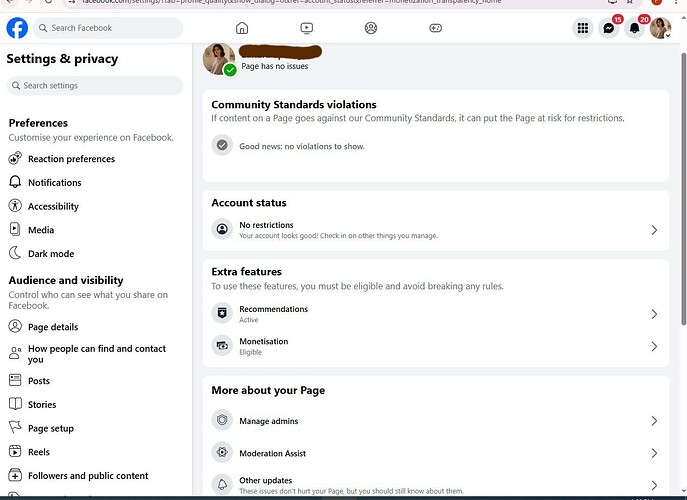Open the Home feed icon

(242, 28)
